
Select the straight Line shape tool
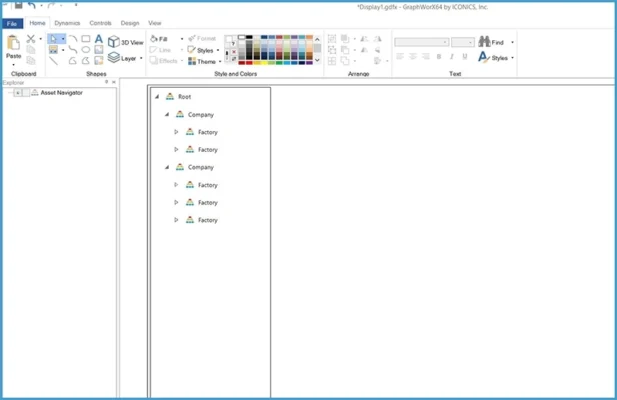point(54,60)
